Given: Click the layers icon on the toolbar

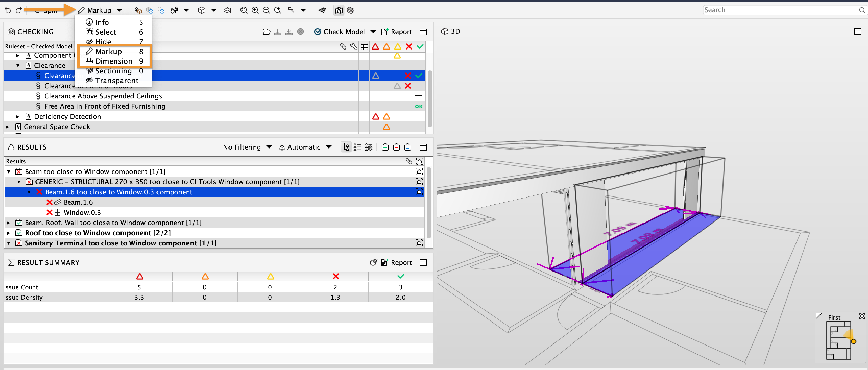Looking at the screenshot, I should (351, 10).
